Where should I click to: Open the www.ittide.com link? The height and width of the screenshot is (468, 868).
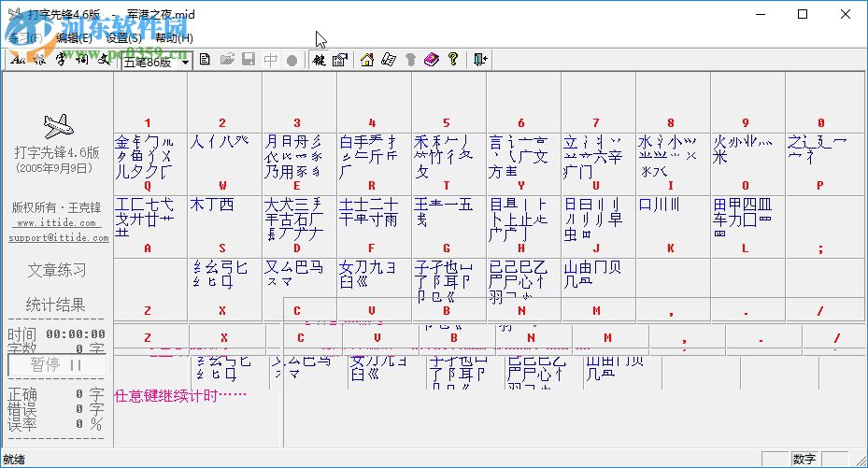pyautogui.click(x=57, y=222)
